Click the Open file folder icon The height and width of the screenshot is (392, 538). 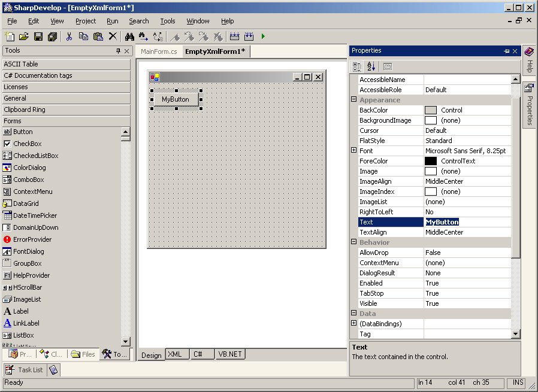(x=24, y=37)
